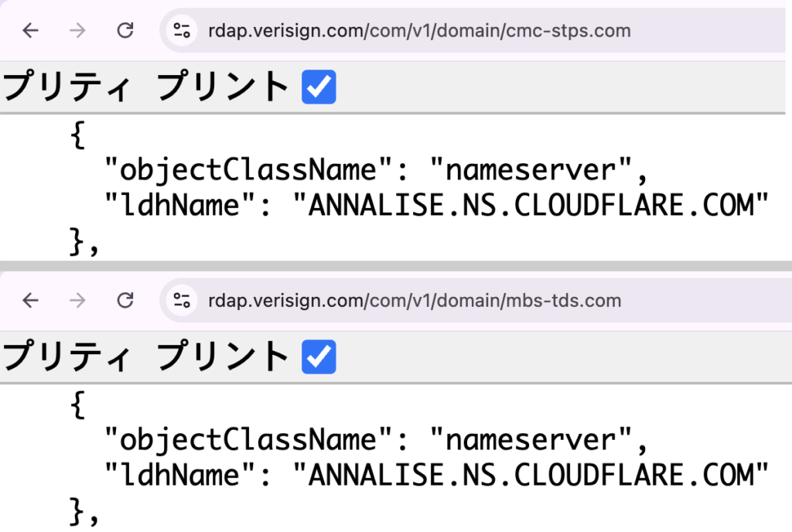Click address bar showing mbs-tds.com URL
The image size is (792, 532).
475,301
